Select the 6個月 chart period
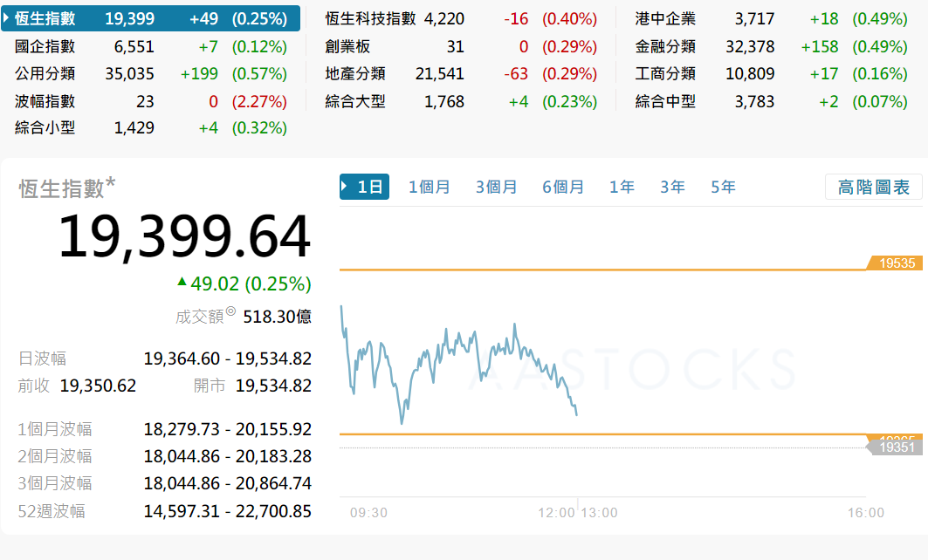928x560 pixels. pos(563,187)
